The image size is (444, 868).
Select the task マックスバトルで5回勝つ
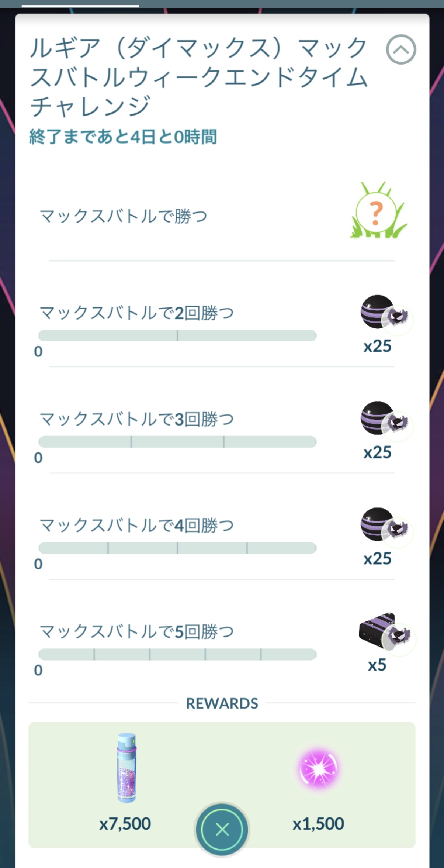click(136, 632)
